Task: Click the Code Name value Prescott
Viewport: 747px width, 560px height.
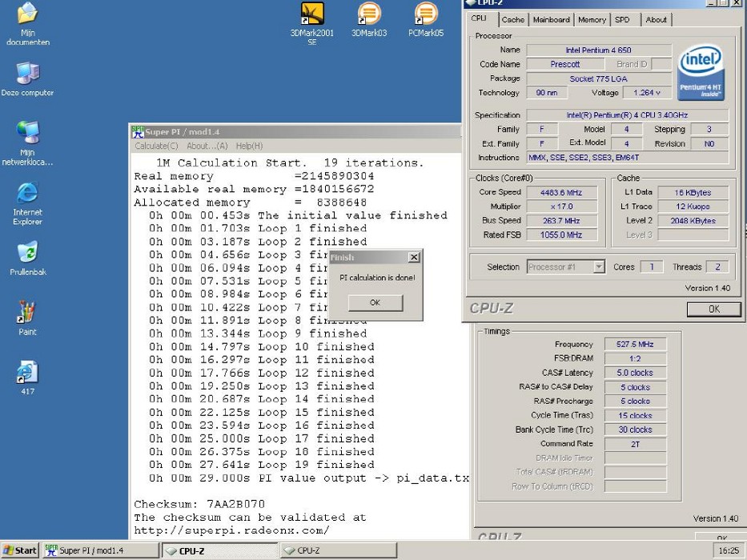Action: [565, 64]
